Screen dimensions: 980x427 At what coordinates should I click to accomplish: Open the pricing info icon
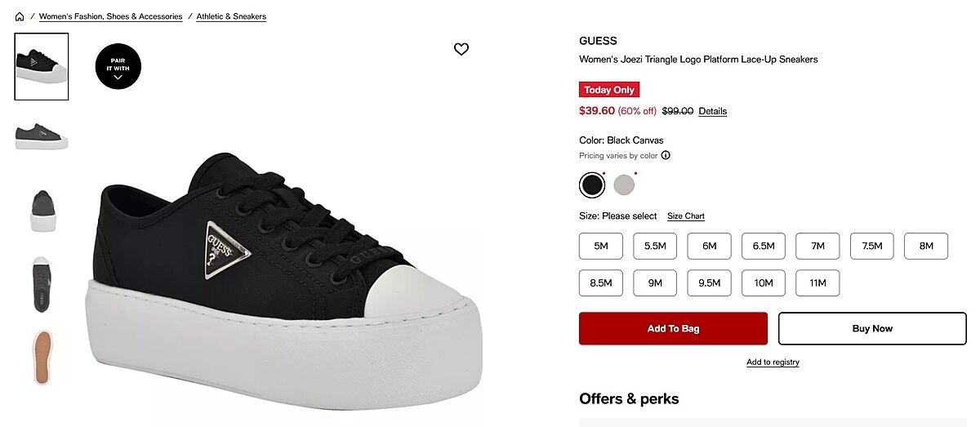click(666, 155)
